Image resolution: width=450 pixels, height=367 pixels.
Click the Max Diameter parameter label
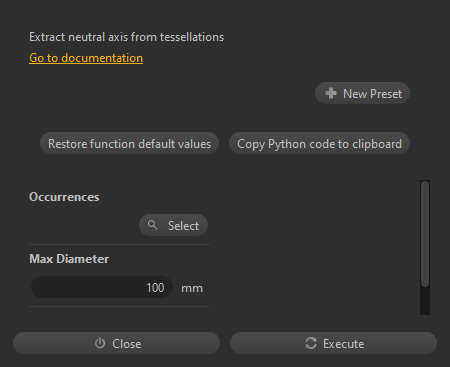pyautogui.click(x=69, y=259)
